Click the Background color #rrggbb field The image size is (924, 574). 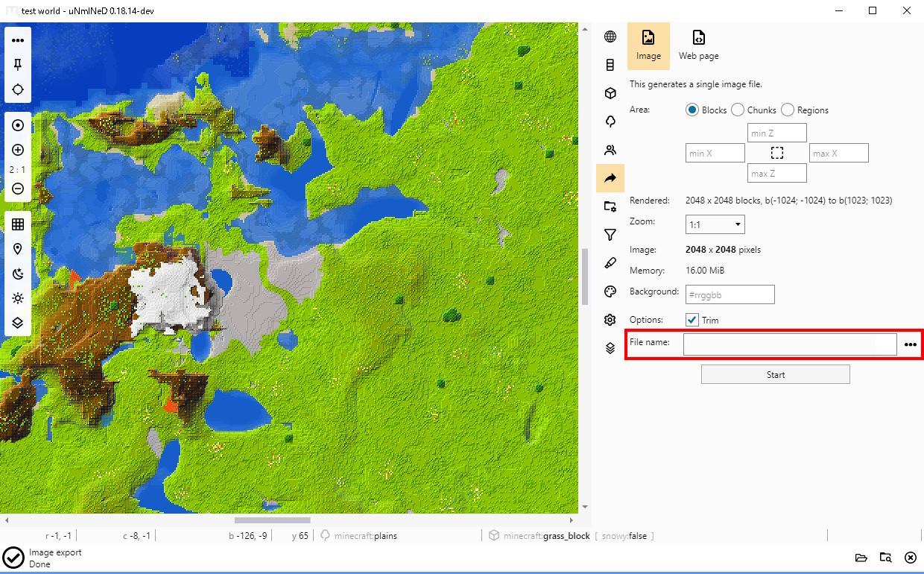(730, 294)
